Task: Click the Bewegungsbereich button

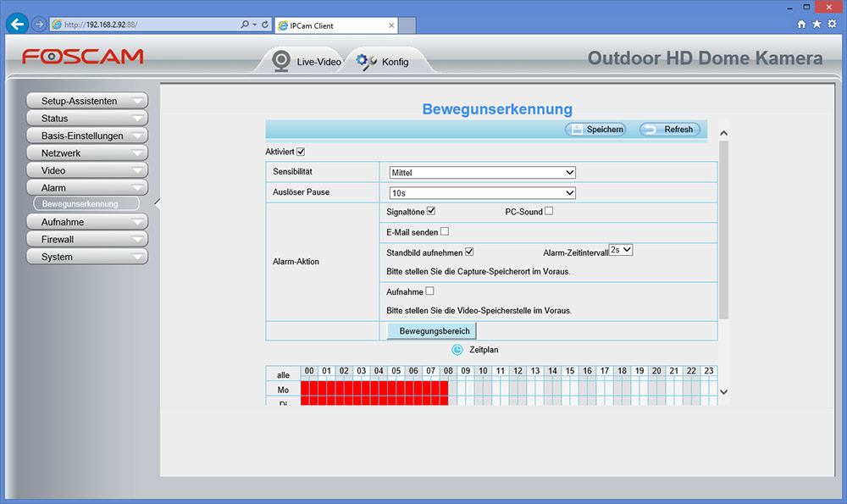Action: (432, 330)
